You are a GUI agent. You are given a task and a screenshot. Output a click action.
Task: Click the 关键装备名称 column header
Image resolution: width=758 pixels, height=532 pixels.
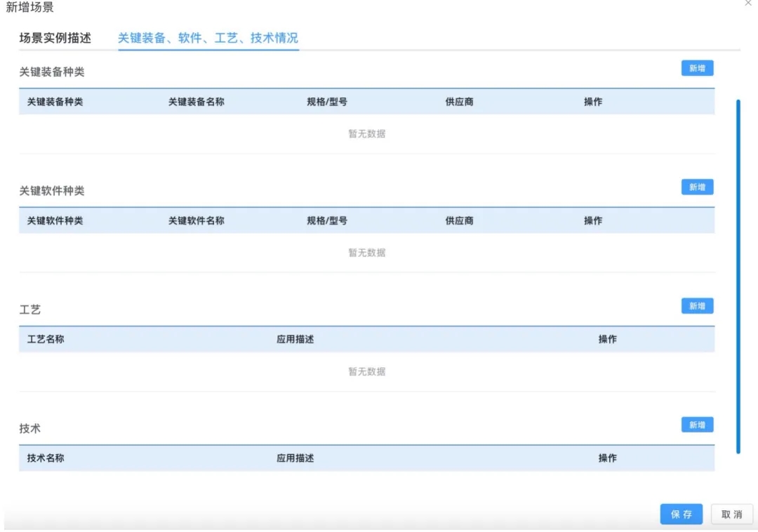point(196,102)
